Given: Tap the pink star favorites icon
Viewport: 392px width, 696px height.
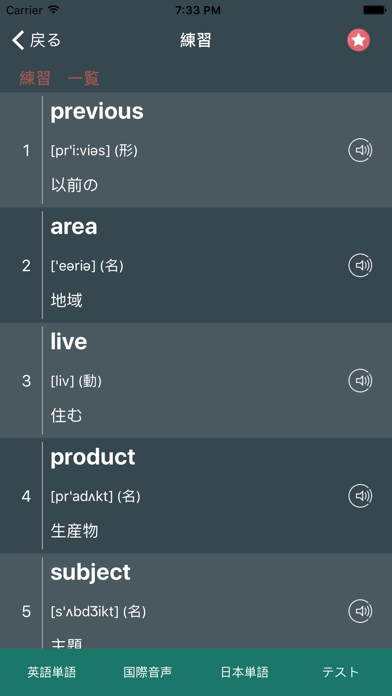Looking at the screenshot, I should 358,40.
